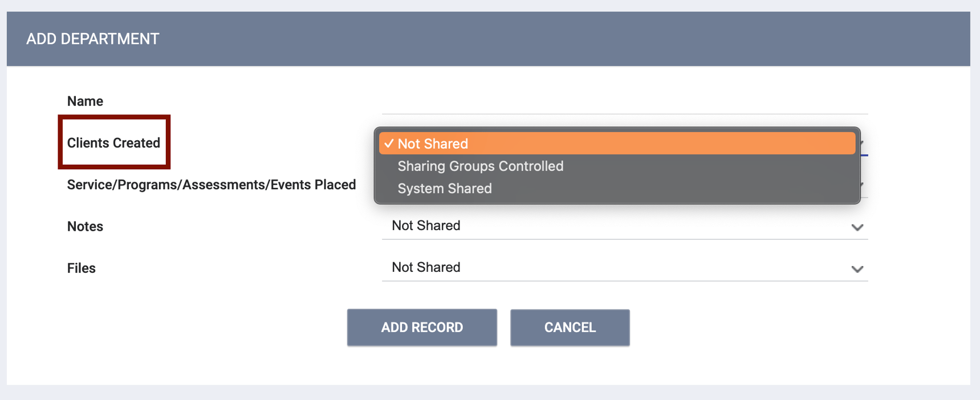Click the Files dropdown chevron arrow
980x400 pixels.
coord(857,268)
